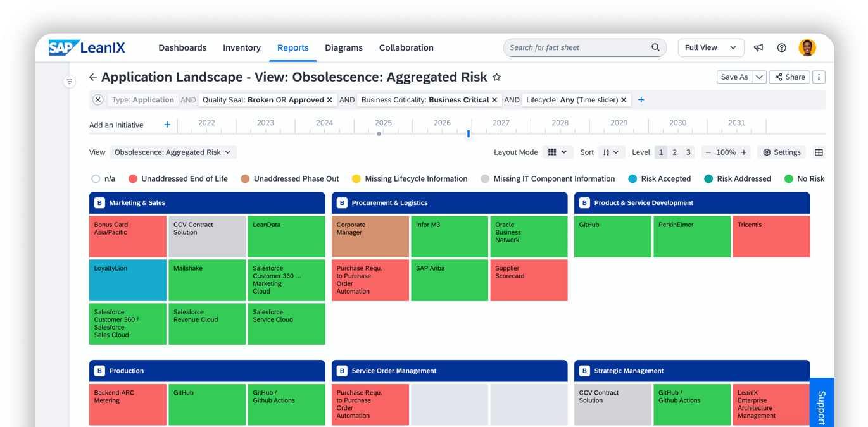Screen dimensions: 868x427
Task: Open the help question mark icon
Action: (781, 47)
